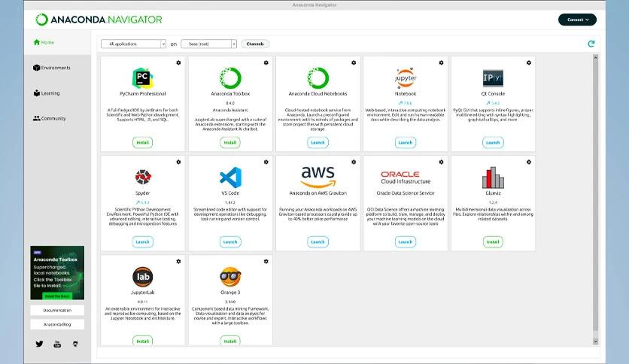Click the JupyterLab lab icon
Screen dimensions: 629x364
click(143, 277)
